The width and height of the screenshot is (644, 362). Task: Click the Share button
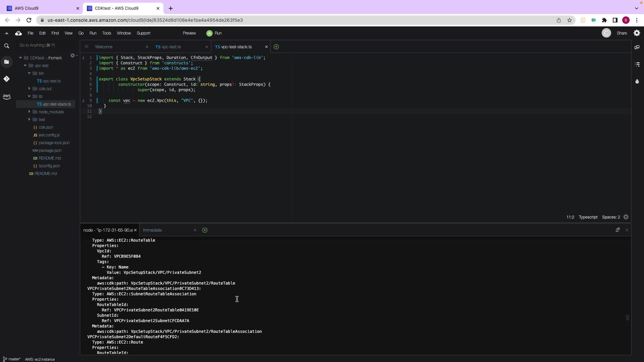point(622,33)
